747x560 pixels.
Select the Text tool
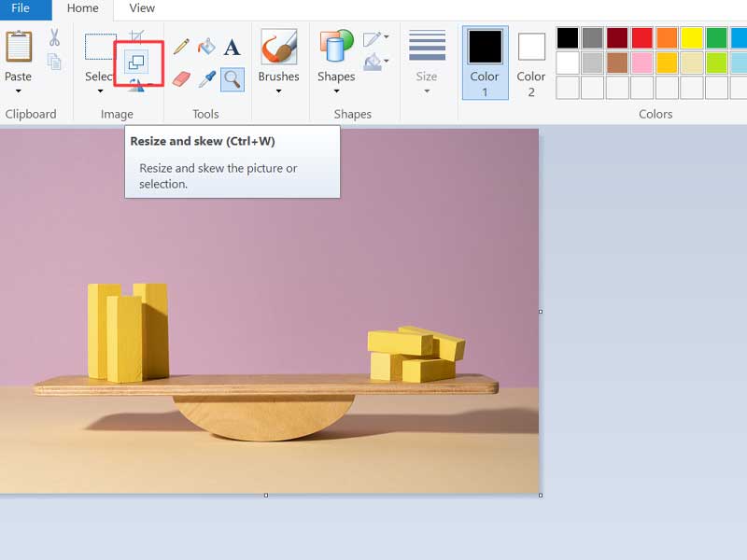(233, 45)
